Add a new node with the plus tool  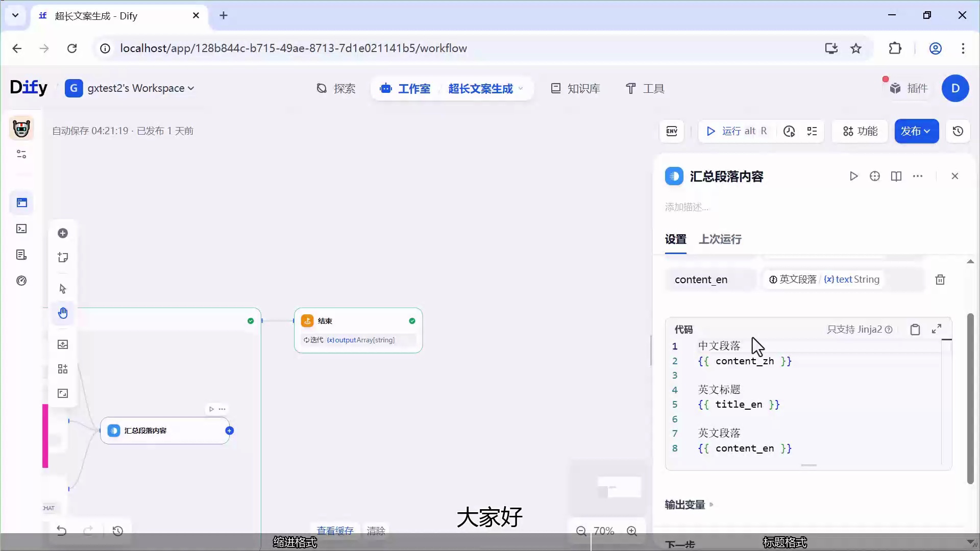pos(63,233)
